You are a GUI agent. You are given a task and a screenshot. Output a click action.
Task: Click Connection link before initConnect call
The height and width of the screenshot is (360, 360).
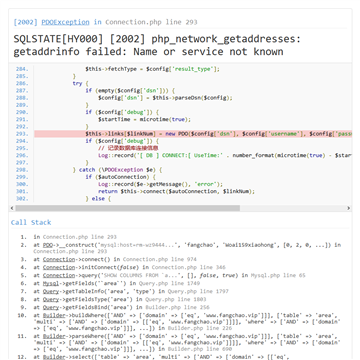(59, 267)
